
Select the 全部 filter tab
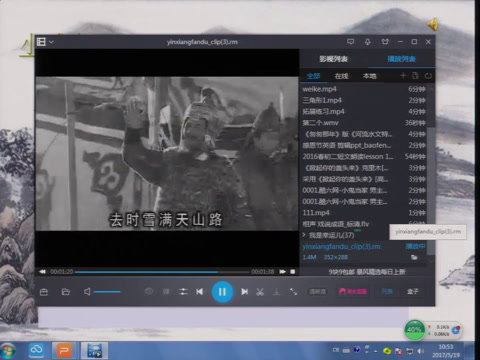point(313,76)
